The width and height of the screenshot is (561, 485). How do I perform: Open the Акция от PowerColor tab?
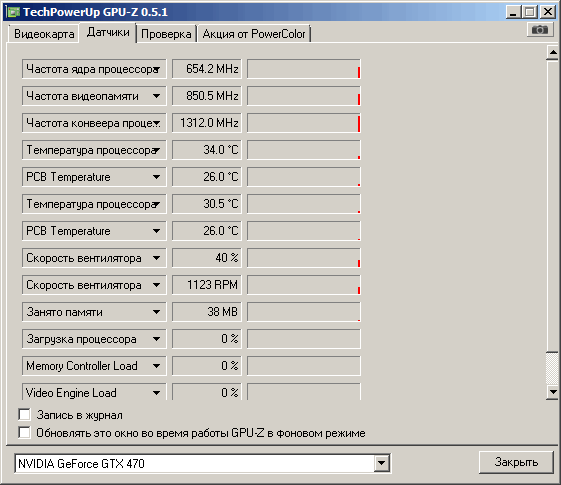[x=254, y=34]
